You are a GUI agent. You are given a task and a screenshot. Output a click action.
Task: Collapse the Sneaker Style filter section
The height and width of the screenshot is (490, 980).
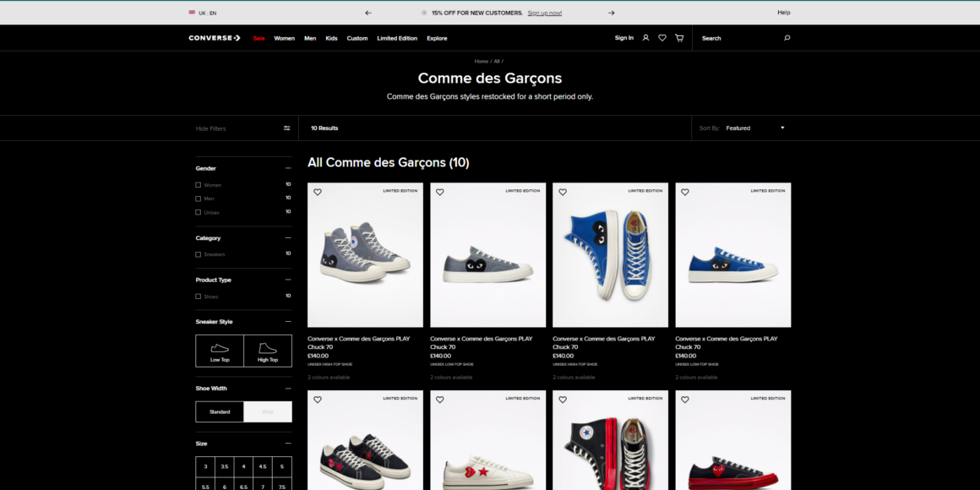click(287, 322)
